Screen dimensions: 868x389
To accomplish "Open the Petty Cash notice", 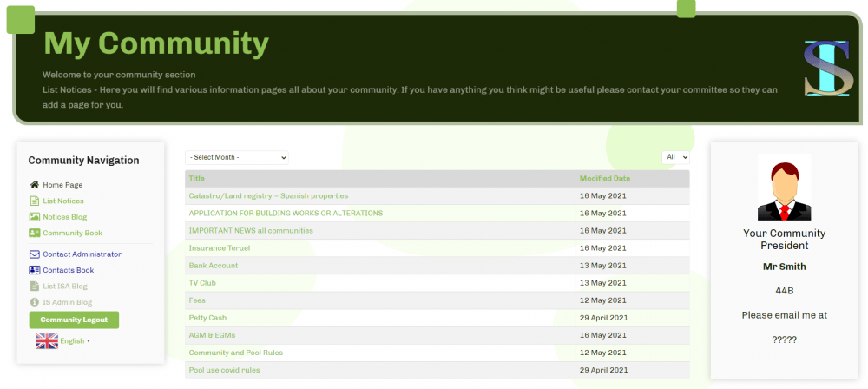I will tap(207, 318).
